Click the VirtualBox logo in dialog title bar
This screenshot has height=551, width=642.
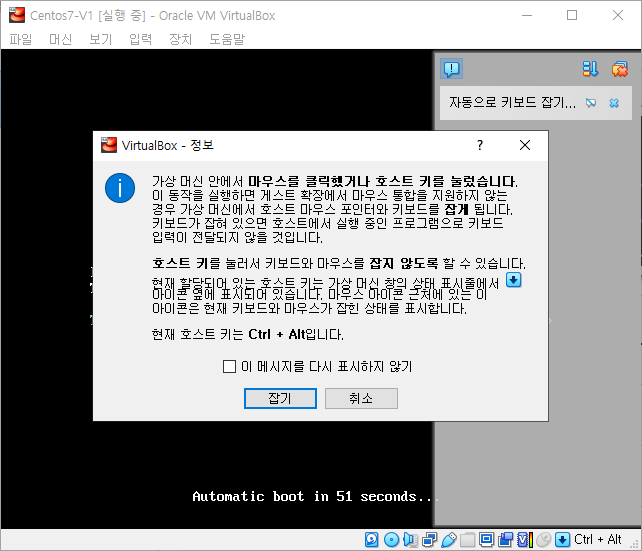pyautogui.click(x=109, y=145)
